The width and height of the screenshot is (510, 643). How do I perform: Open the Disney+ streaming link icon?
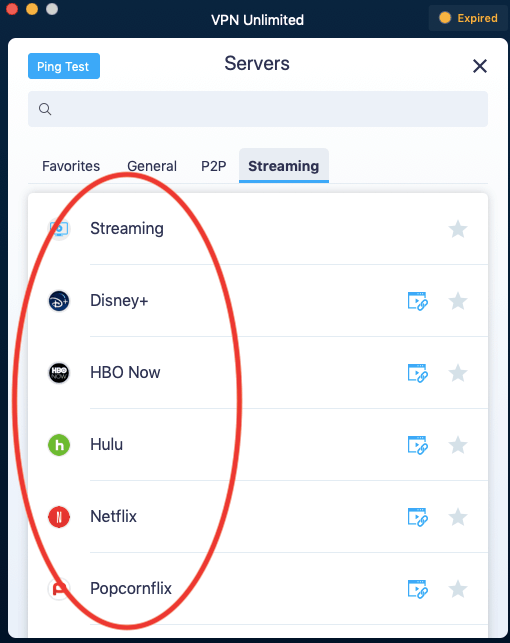(417, 301)
